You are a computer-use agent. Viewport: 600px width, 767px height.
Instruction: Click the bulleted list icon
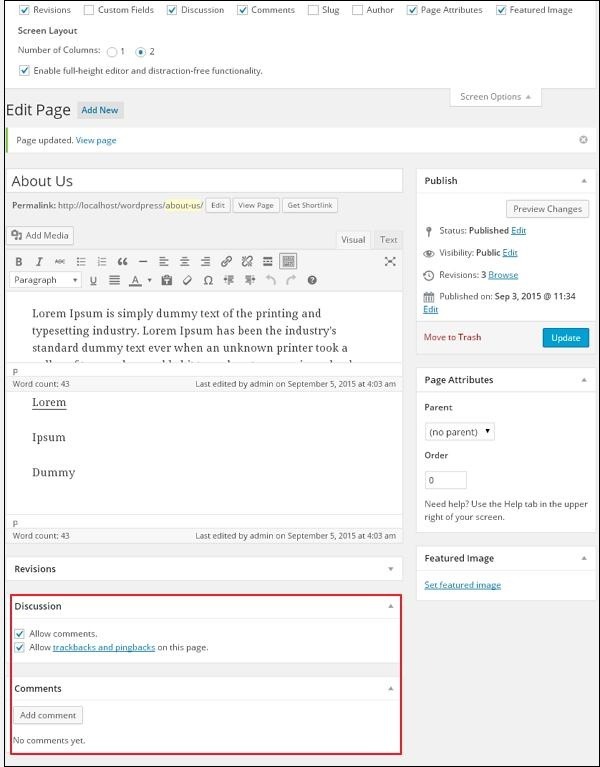click(81, 261)
